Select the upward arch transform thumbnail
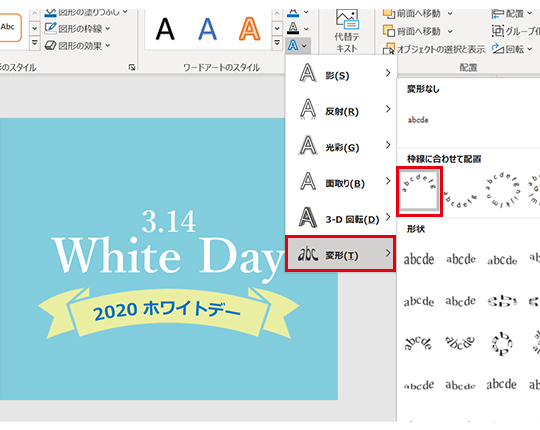Viewport: 540px width, 430px height. tap(419, 191)
